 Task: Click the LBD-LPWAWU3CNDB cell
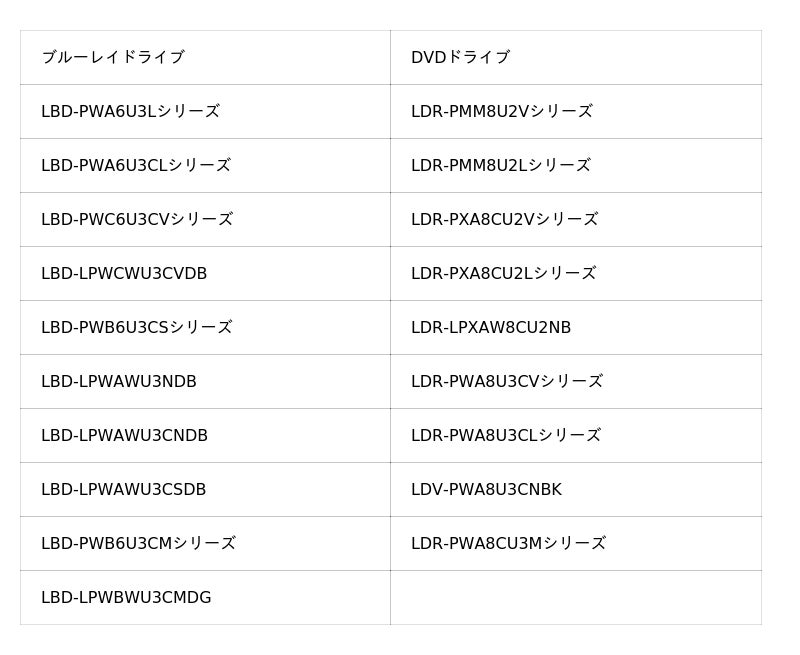(205, 436)
